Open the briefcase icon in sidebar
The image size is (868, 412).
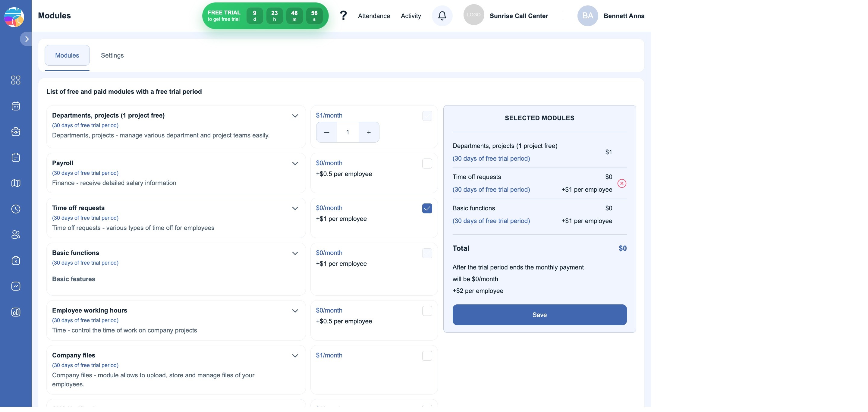16,132
